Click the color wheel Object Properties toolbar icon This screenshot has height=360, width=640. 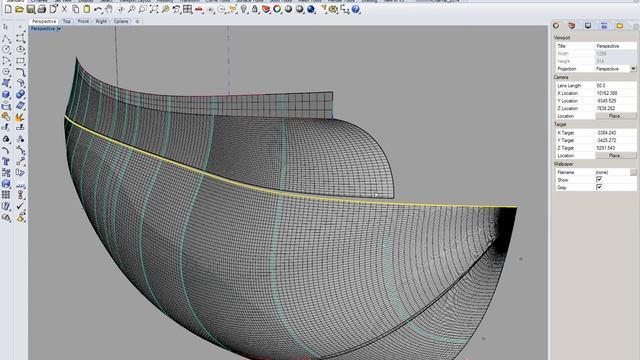pos(277,9)
